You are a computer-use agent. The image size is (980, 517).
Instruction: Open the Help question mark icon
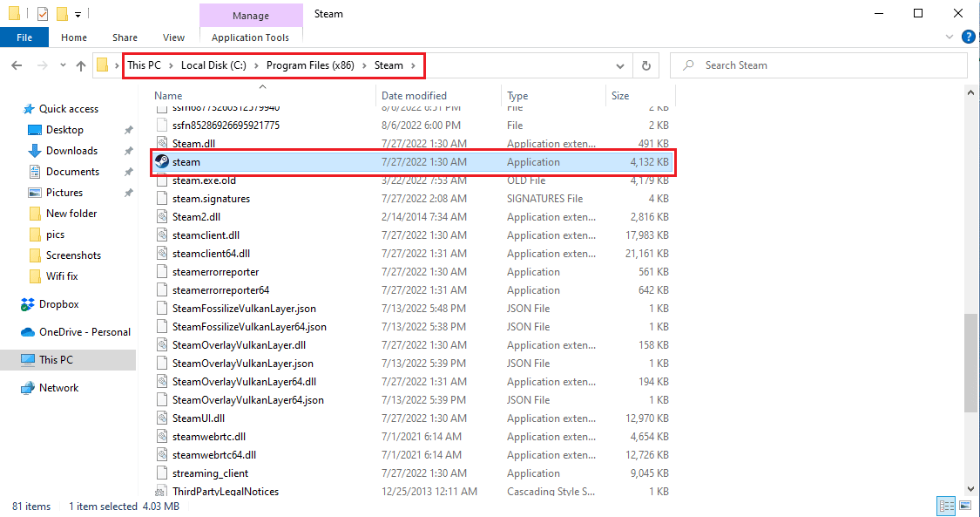[968, 37]
